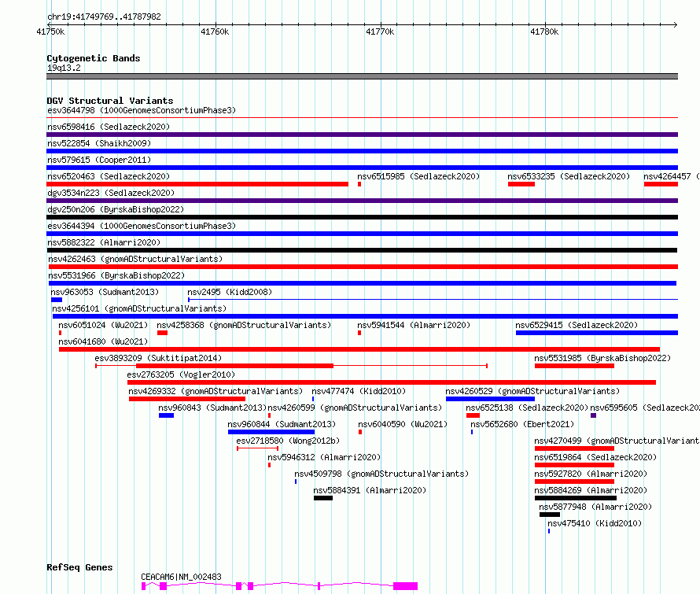Click nsv6595605 variant label
The width and height of the screenshot is (700, 594).
(645, 408)
